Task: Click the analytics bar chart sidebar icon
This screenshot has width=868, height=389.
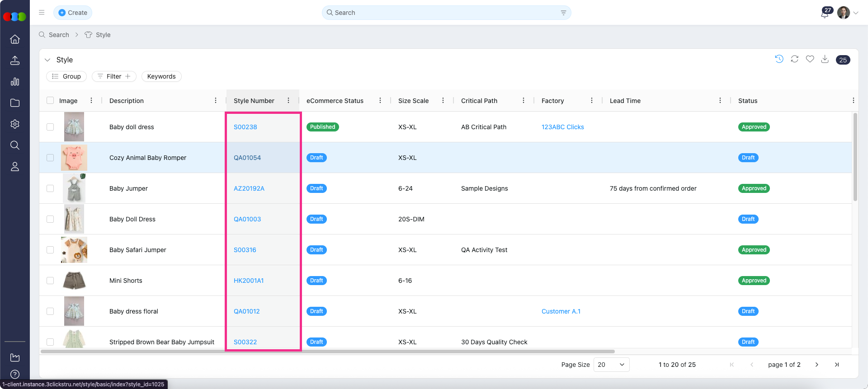Action: coord(15,82)
